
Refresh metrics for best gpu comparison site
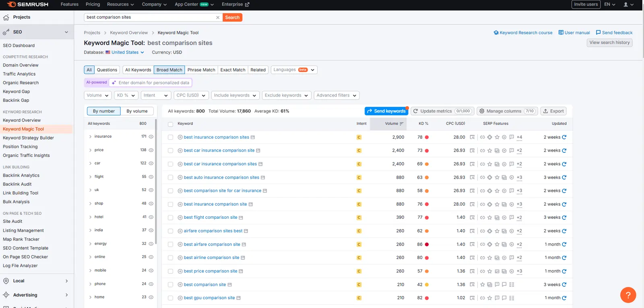coord(564,298)
